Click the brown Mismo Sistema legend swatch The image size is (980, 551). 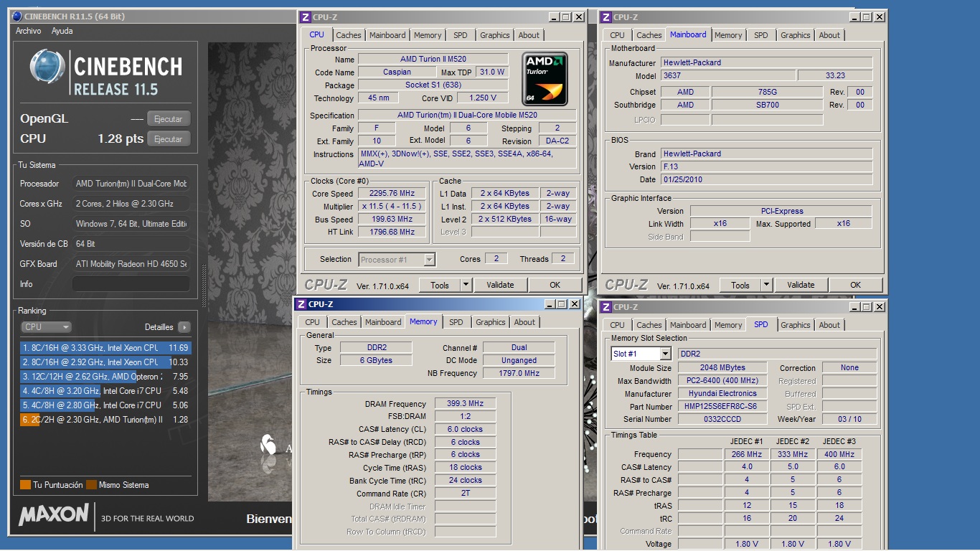[91, 485]
